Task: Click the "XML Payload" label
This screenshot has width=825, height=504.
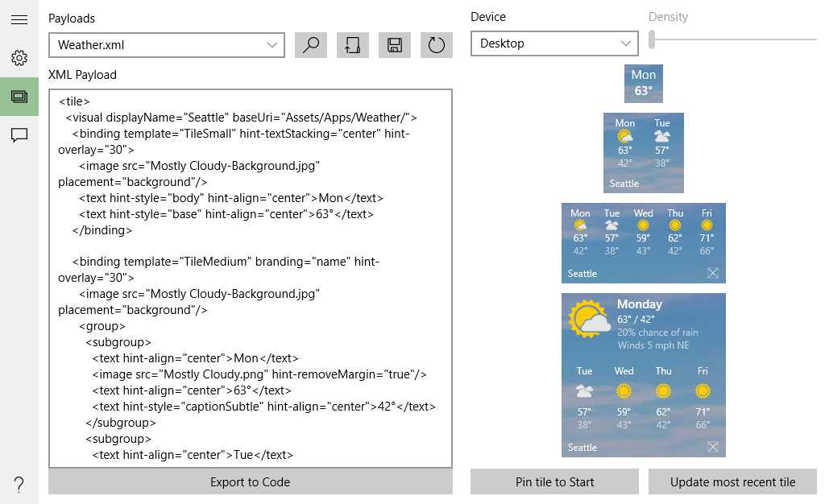Action: [x=83, y=75]
